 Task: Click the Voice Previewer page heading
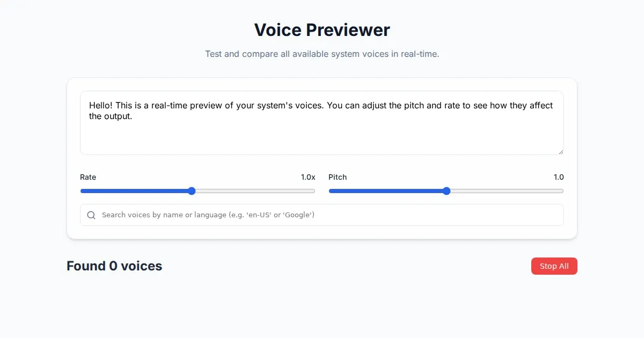coord(322,30)
